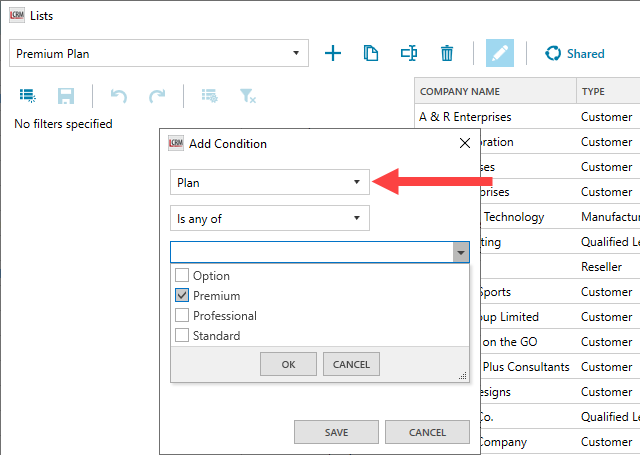Expand the Plan field dropdown
The width and height of the screenshot is (640, 455).
tap(270, 182)
